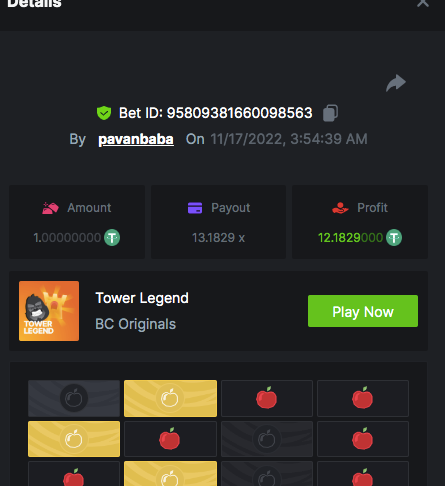Select the gold tile in top row
Screen dimensions: 445x486
[x=170, y=398]
